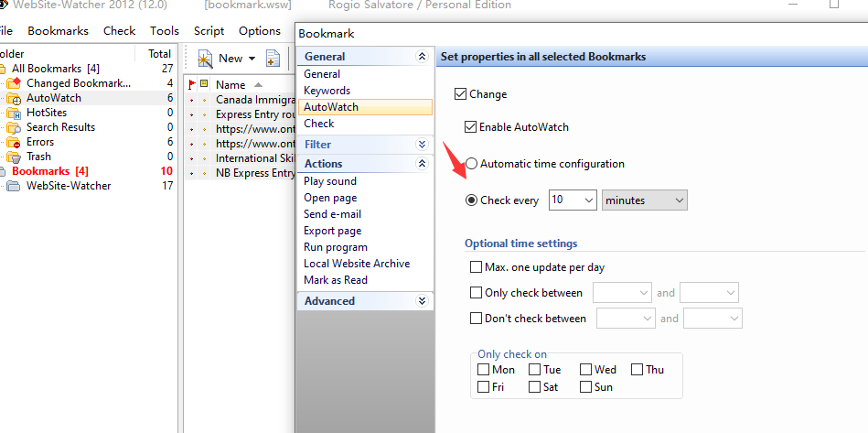Open the Script menu

click(209, 30)
